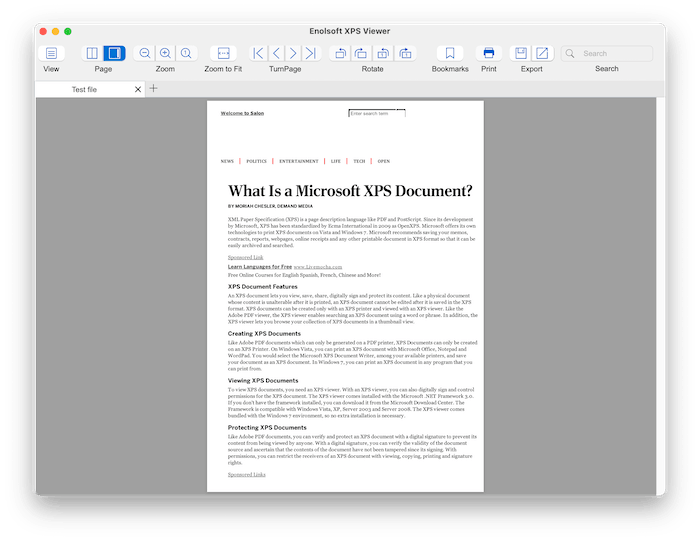
Task: Reset zoom to actual size
Action: (x=186, y=53)
